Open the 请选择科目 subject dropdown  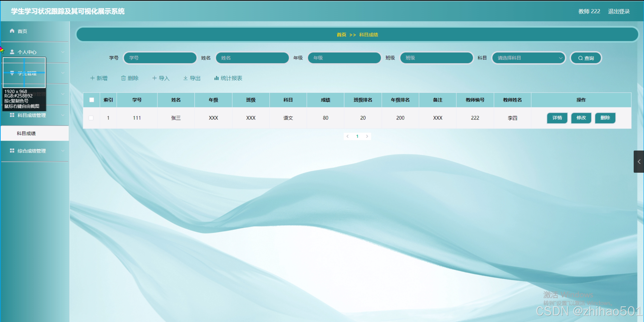(528, 58)
